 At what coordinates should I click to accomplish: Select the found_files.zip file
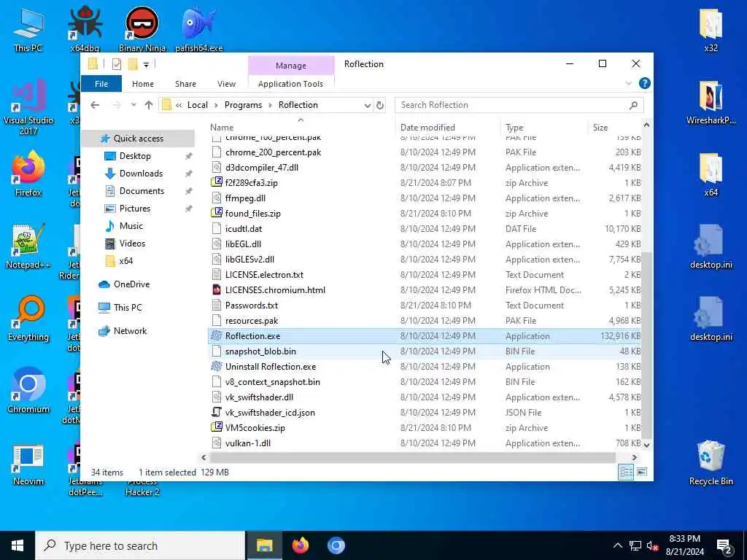[x=424, y=214]
